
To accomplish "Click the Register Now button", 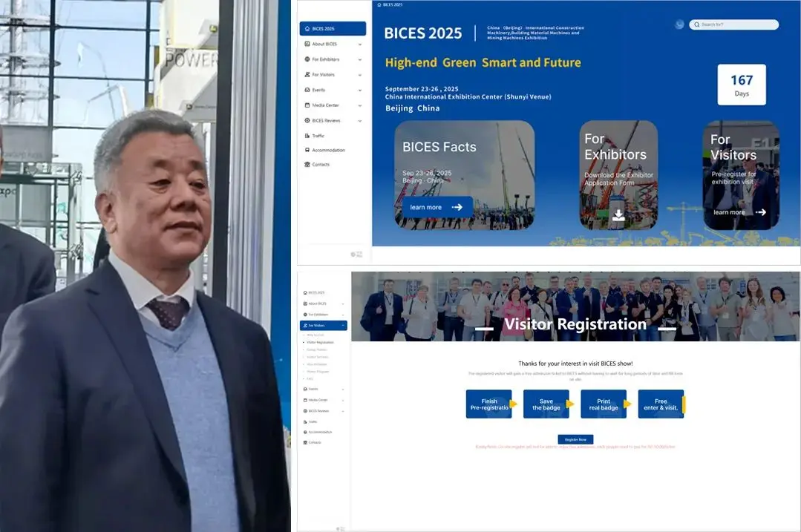I will [575, 439].
